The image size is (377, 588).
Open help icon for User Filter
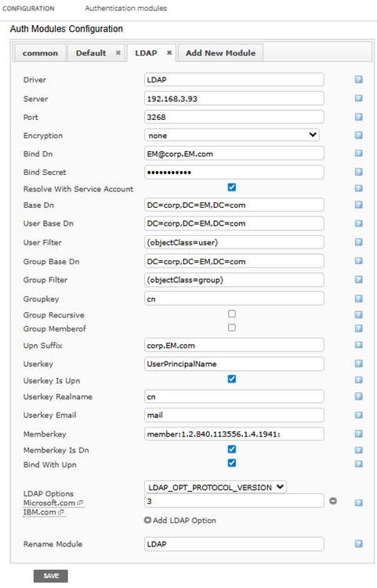tap(358, 242)
